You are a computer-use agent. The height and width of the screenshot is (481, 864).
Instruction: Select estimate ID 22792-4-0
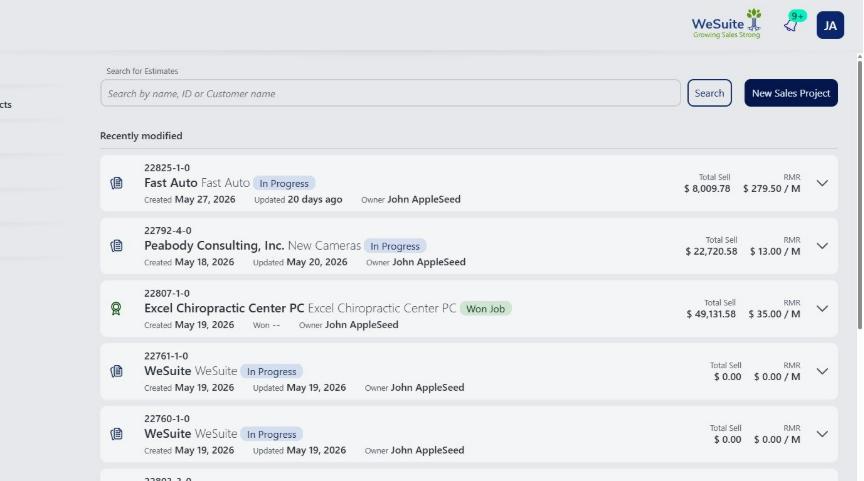click(168, 230)
